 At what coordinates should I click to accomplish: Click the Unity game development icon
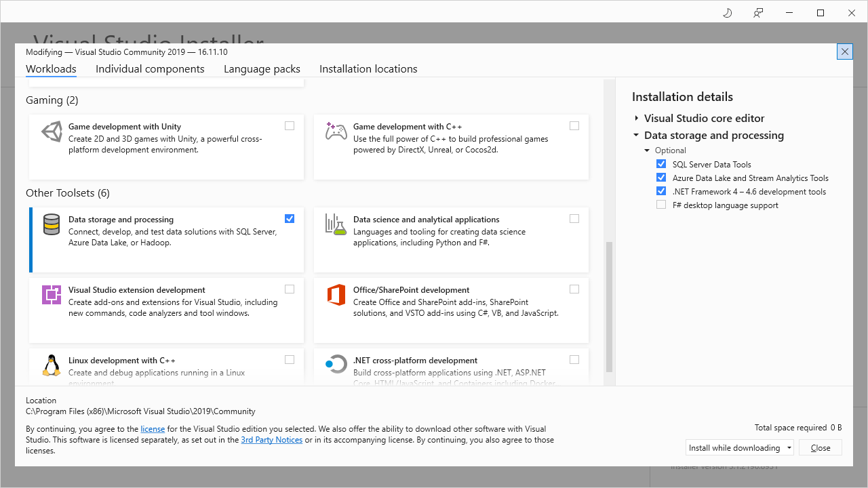point(52,131)
